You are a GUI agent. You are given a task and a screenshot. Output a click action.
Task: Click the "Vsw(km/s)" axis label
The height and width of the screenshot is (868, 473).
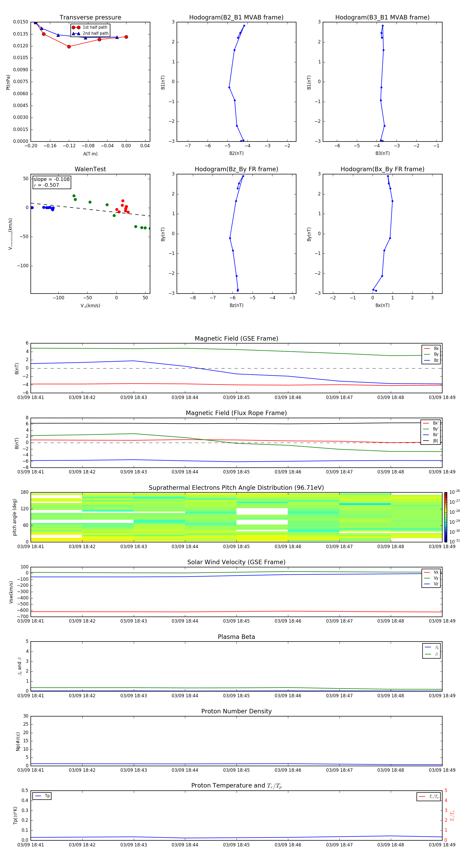[x=11, y=592]
